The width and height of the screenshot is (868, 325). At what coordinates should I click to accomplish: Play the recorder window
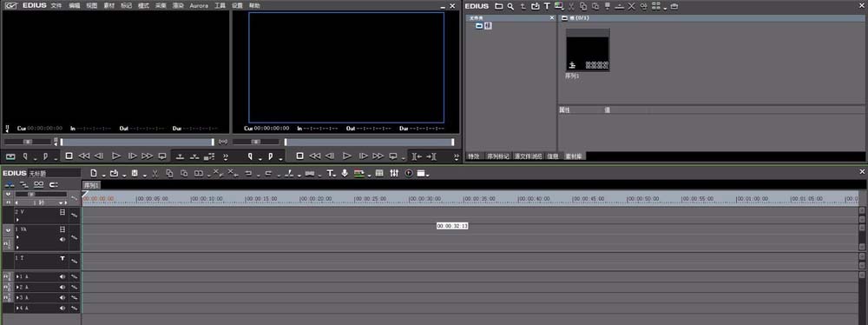click(346, 156)
